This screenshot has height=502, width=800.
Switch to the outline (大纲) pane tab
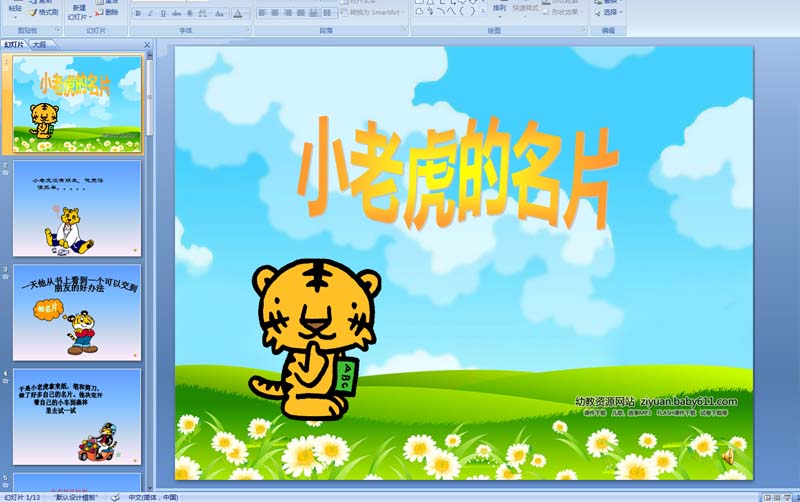click(x=39, y=45)
